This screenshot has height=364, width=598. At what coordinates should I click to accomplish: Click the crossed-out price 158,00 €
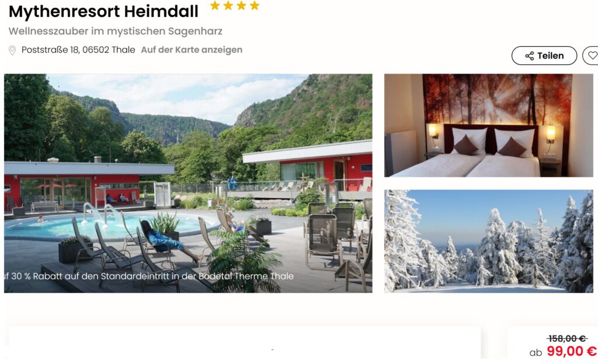pos(566,338)
